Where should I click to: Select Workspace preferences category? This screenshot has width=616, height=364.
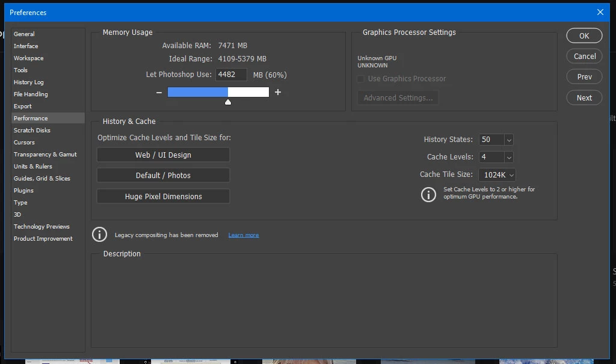coord(48,58)
